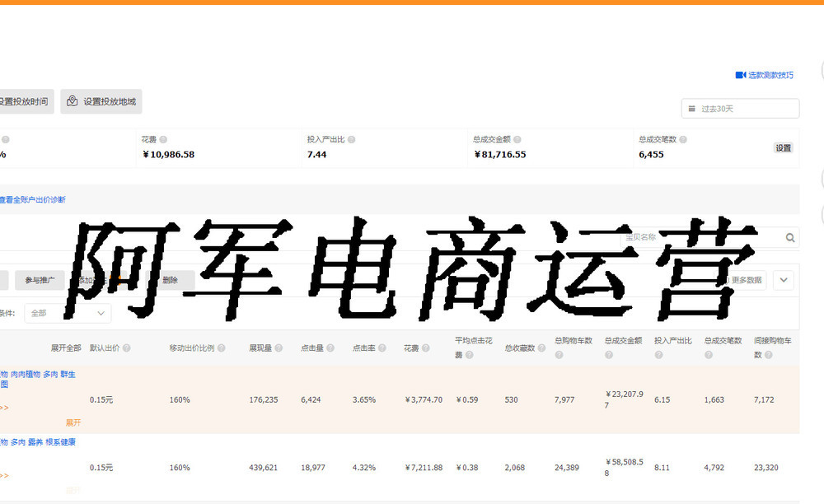Viewport: 824px width, 504px height.
Task: Select the 6,424 点击量 cell
Action: coord(311,400)
